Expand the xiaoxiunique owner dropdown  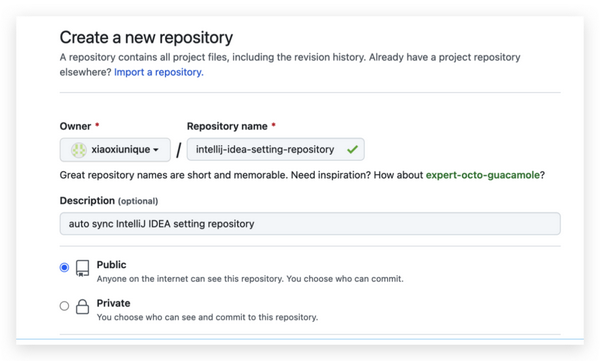[115, 150]
